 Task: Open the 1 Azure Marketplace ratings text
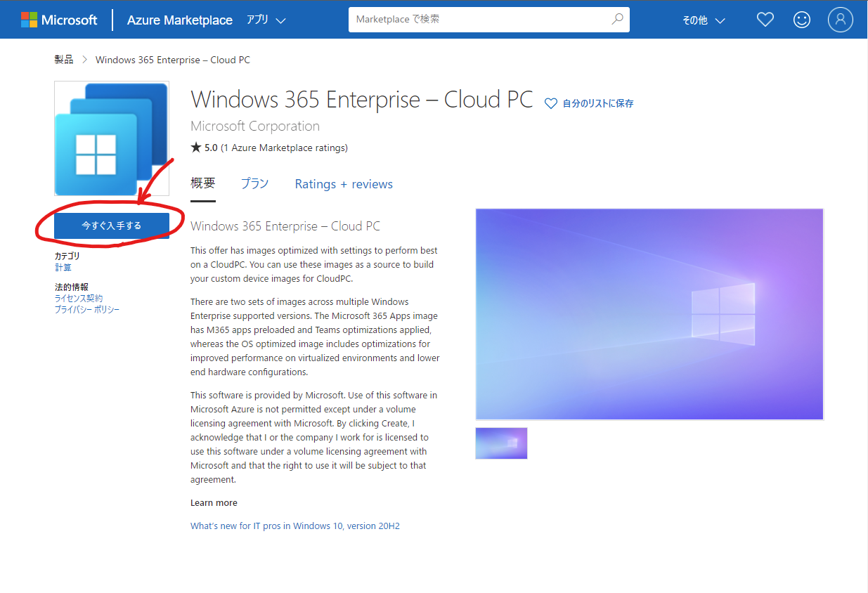click(x=284, y=148)
